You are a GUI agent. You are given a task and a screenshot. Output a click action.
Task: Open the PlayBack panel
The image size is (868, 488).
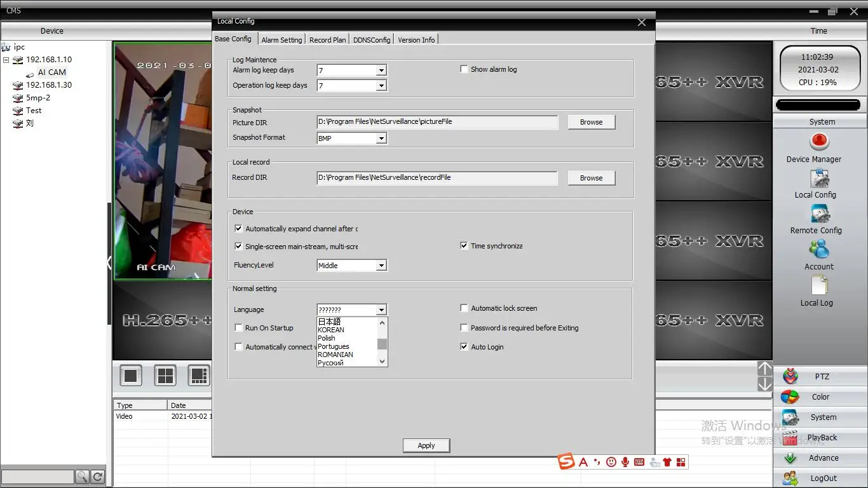(x=820, y=438)
